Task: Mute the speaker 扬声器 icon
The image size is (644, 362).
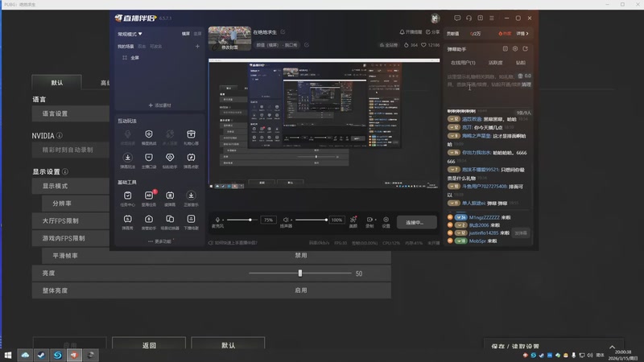Action: 286,220
